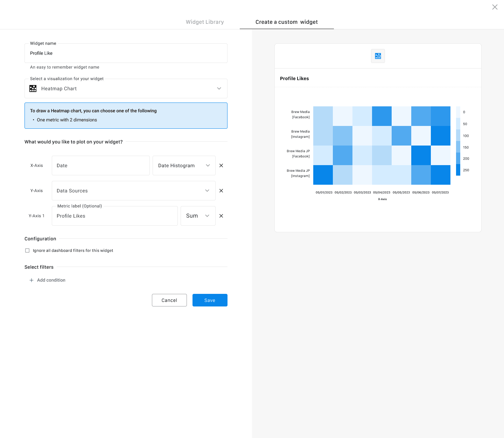
Task: Click the Heatmap Chart grid icon in the selector
Action: pos(33,89)
